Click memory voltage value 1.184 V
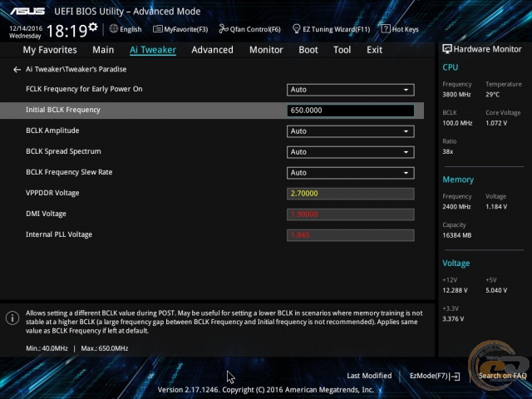Screen dimensions: 532x399 pos(496,207)
